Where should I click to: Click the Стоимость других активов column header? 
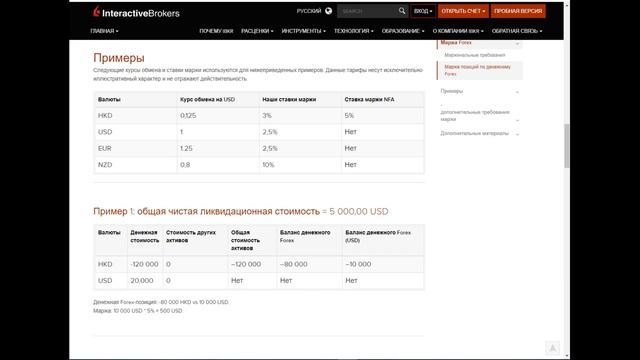tap(191, 236)
